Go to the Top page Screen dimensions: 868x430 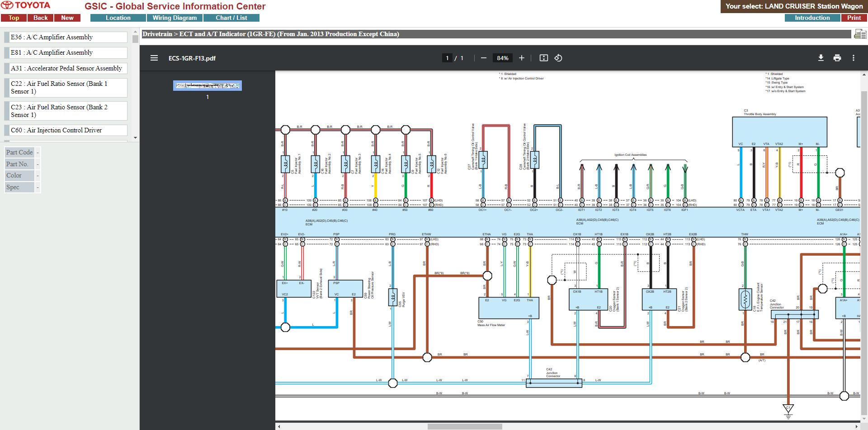pos(14,18)
